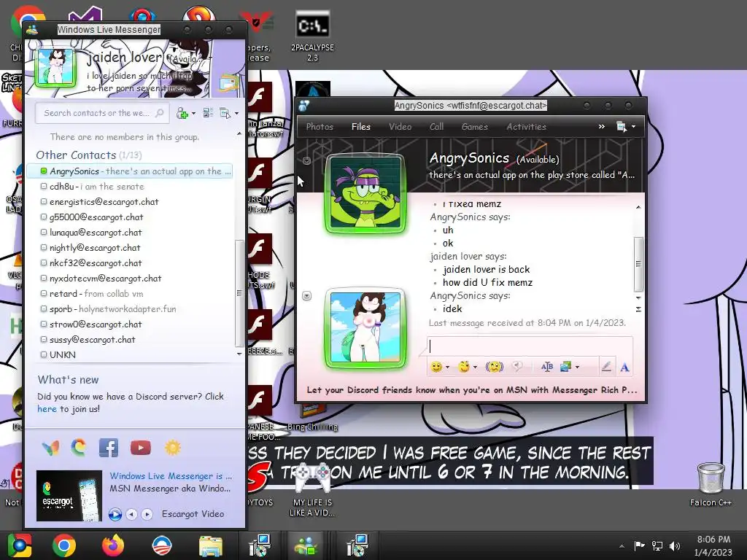
Task: Expand the chat window menu arrow
Action: 633,127
